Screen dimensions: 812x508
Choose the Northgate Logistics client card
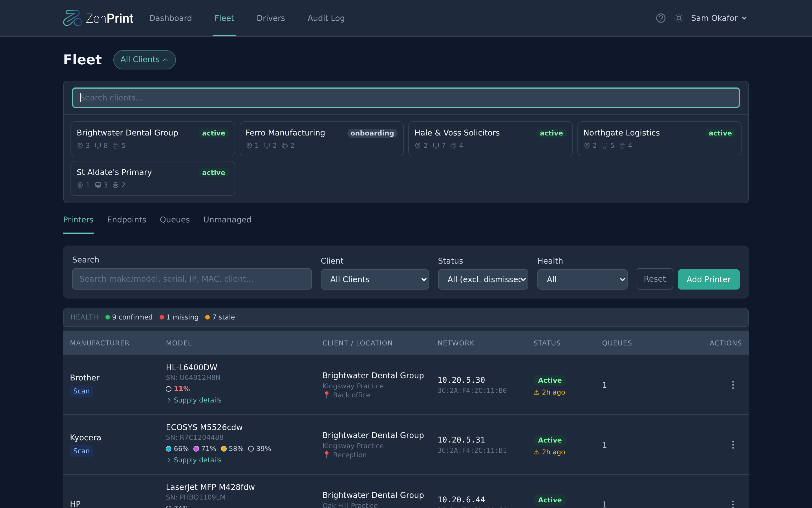pyautogui.click(x=659, y=139)
